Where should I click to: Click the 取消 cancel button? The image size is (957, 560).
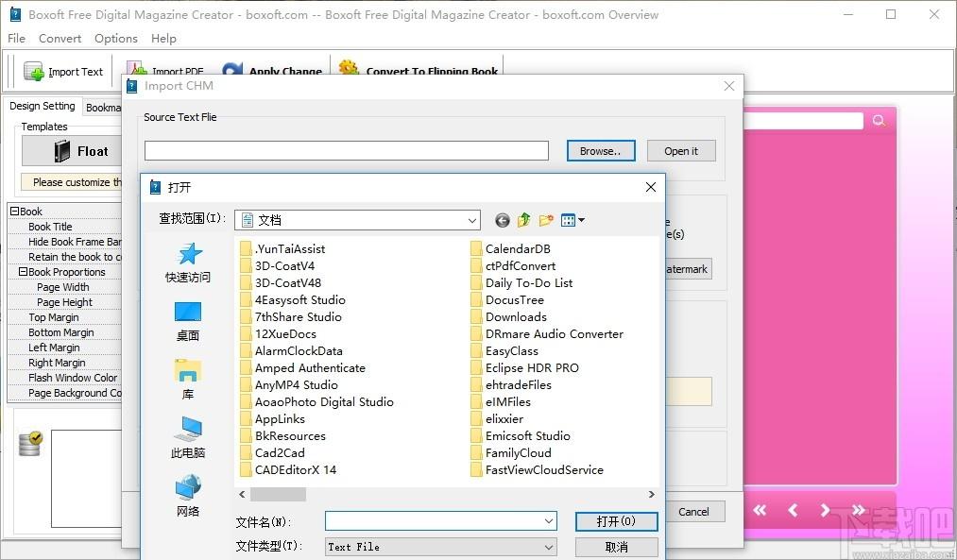pos(617,547)
